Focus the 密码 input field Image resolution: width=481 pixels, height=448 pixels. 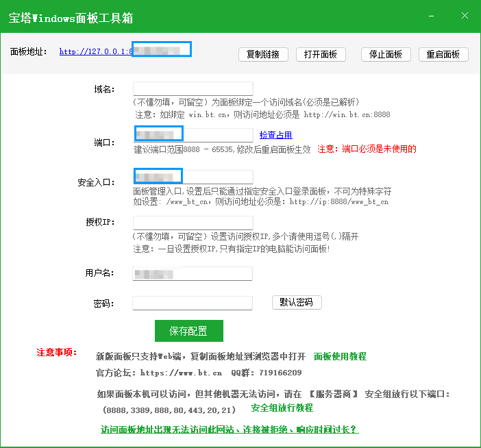click(193, 303)
